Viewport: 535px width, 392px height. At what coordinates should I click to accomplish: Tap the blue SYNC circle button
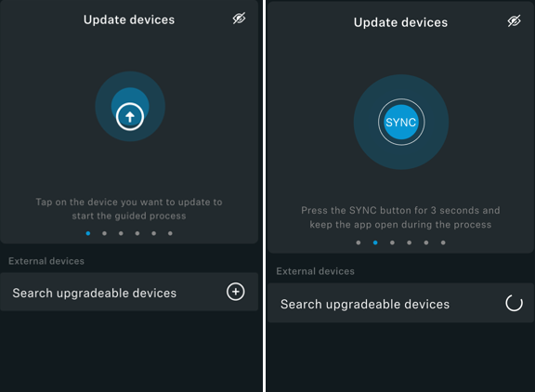pos(401,122)
